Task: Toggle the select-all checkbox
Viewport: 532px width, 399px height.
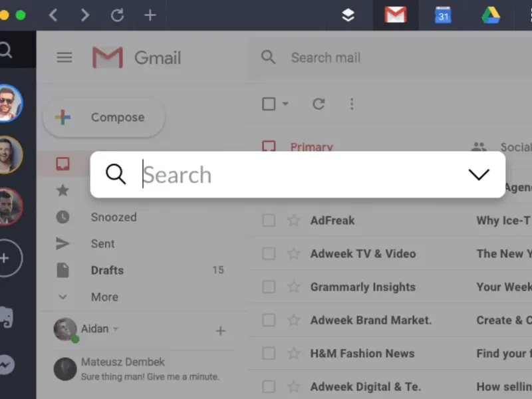Action: (x=269, y=104)
